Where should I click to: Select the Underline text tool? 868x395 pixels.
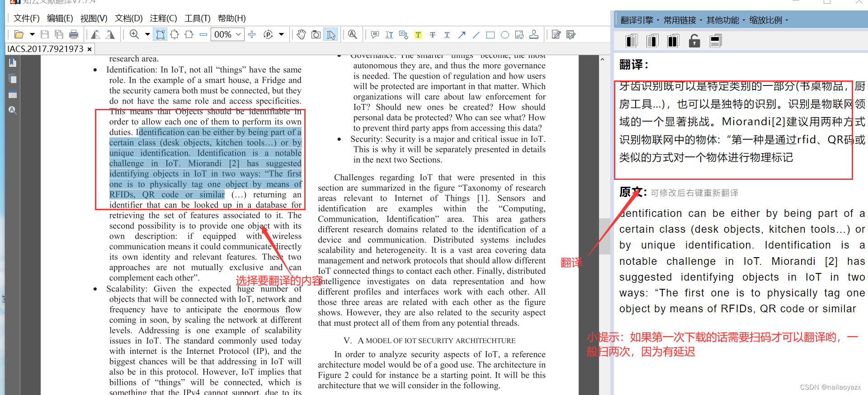(x=447, y=34)
